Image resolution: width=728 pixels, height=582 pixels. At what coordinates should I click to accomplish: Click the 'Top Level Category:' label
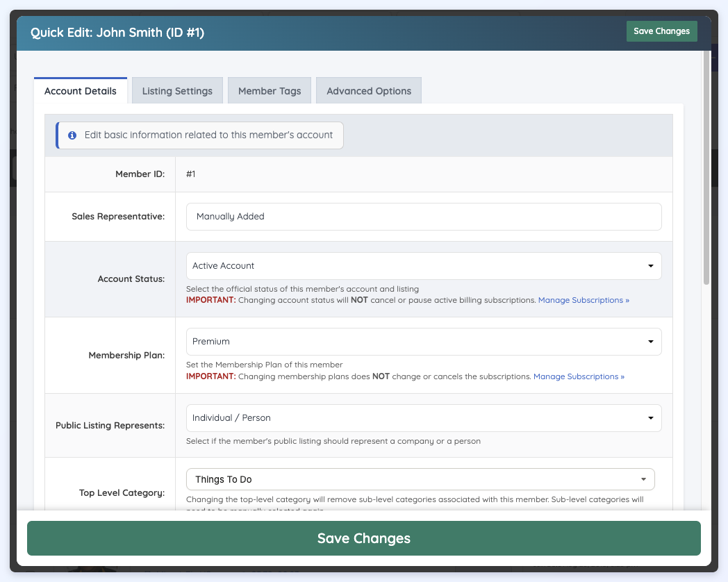122,493
